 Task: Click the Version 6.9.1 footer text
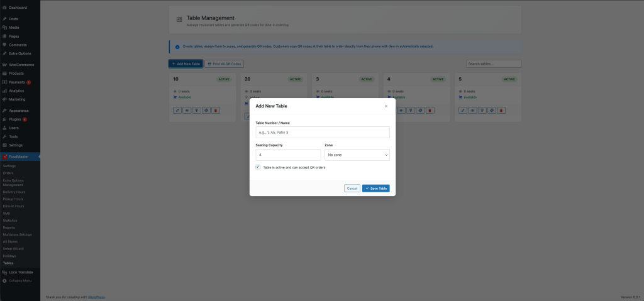coord(631,297)
